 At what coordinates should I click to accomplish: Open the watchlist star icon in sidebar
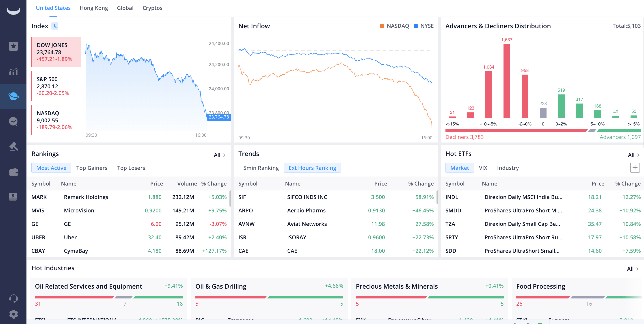[x=13, y=46]
